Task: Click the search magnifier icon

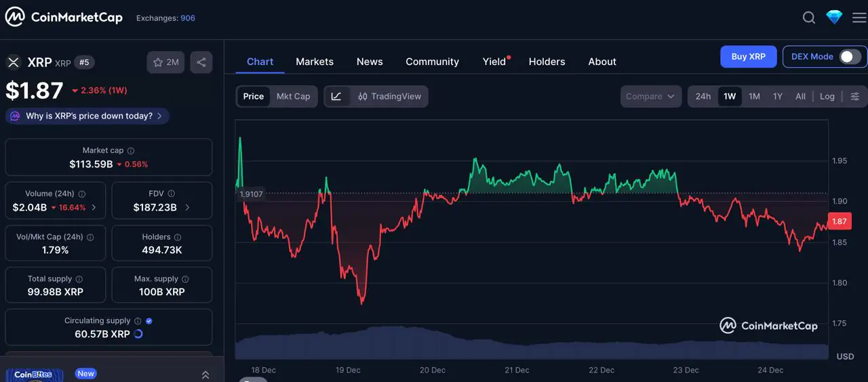Action: pyautogui.click(x=809, y=18)
